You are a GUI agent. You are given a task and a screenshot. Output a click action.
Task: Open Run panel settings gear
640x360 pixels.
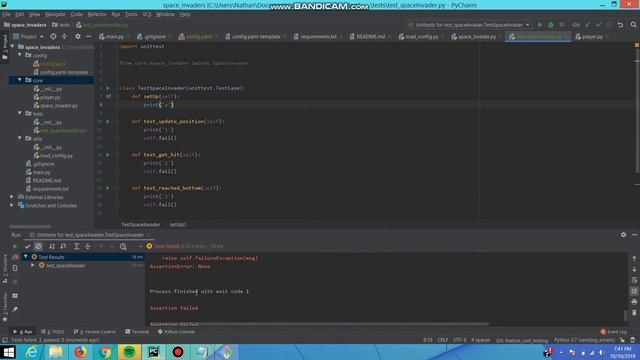623,235
